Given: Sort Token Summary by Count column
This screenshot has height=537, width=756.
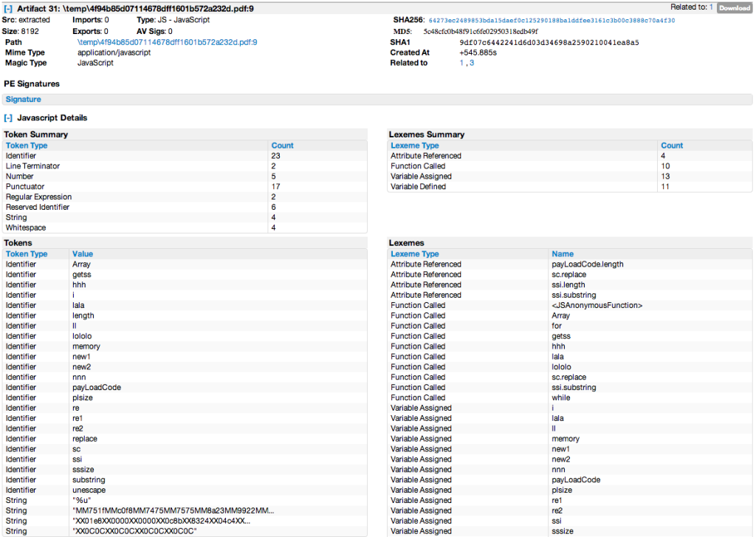Looking at the screenshot, I should [282, 146].
